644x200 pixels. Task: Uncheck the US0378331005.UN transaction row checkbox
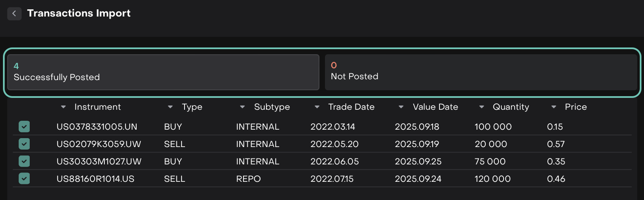tap(24, 127)
